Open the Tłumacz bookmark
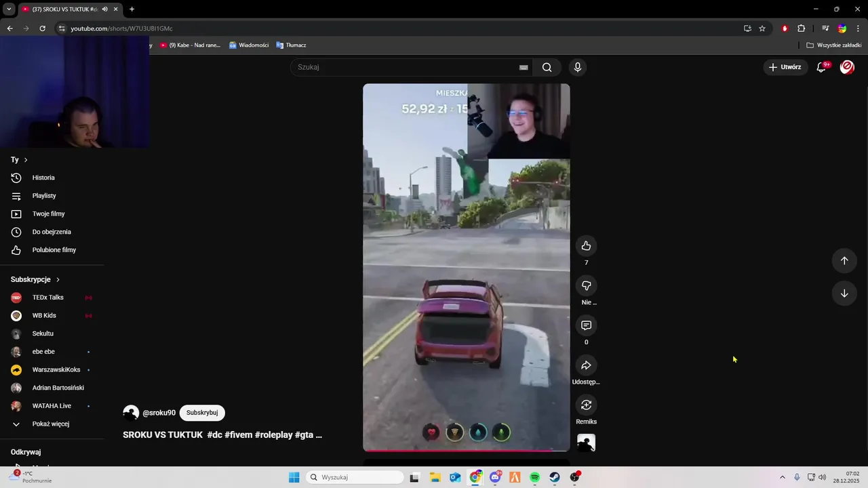Screen dimensions: 868x488 pos(291,45)
